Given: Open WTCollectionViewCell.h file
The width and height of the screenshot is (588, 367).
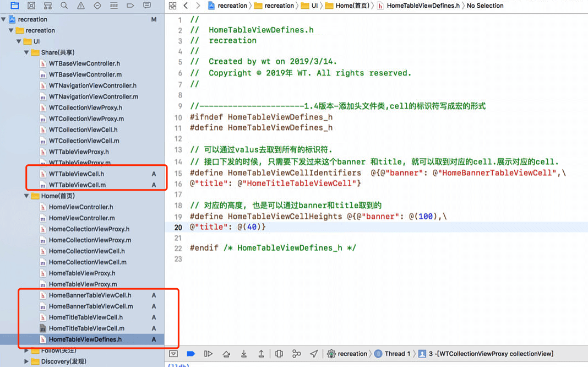Looking at the screenshot, I should (83, 129).
